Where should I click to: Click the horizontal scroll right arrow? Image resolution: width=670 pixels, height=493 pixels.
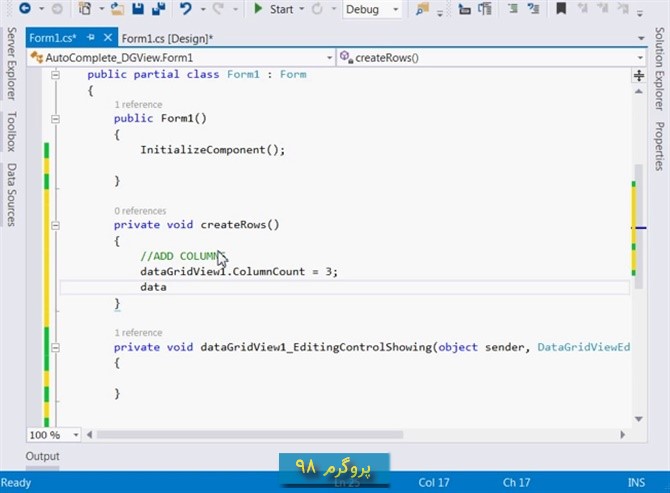point(622,434)
